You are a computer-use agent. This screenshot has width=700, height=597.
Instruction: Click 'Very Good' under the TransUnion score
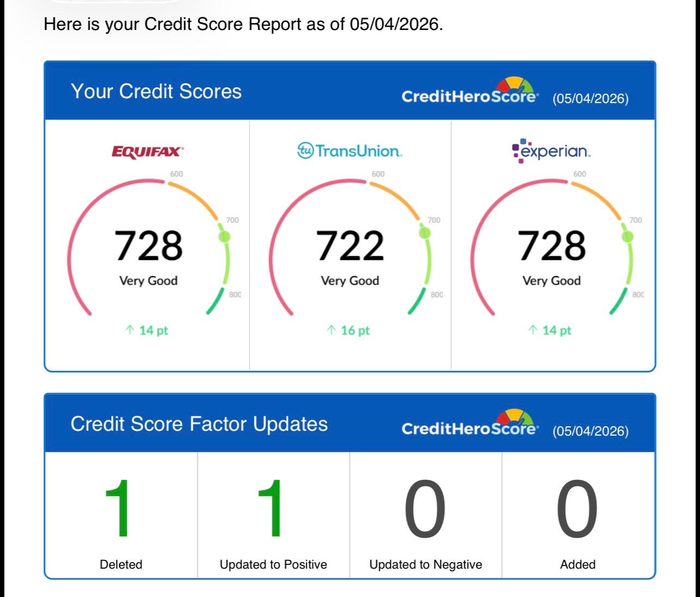click(x=350, y=281)
